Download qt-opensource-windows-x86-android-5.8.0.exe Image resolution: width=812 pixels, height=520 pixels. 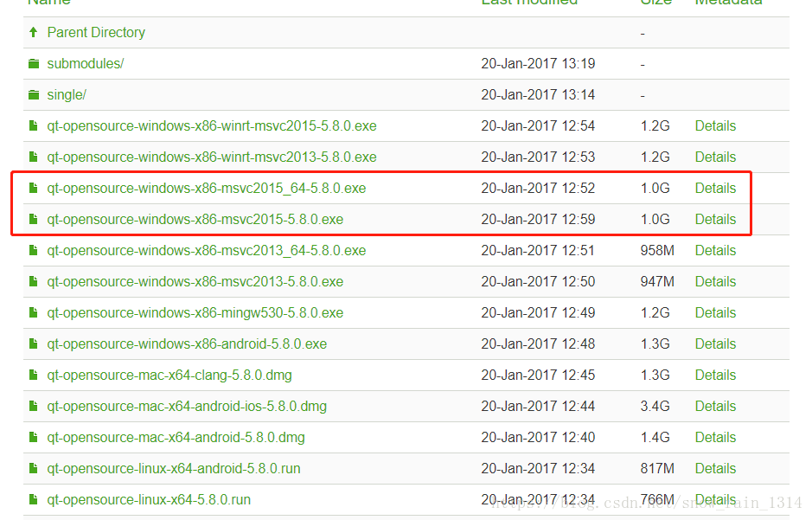(187, 343)
